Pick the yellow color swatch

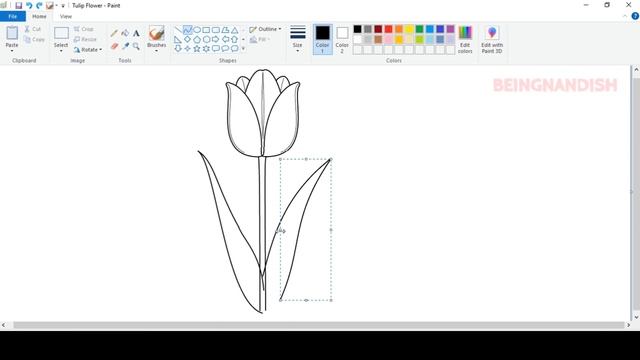coord(409,29)
